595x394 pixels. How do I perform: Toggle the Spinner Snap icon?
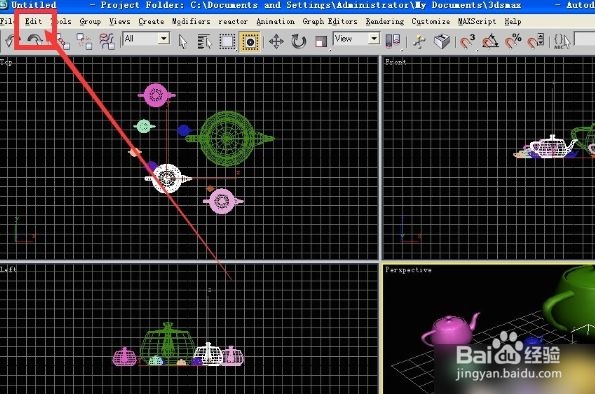(535, 41)
